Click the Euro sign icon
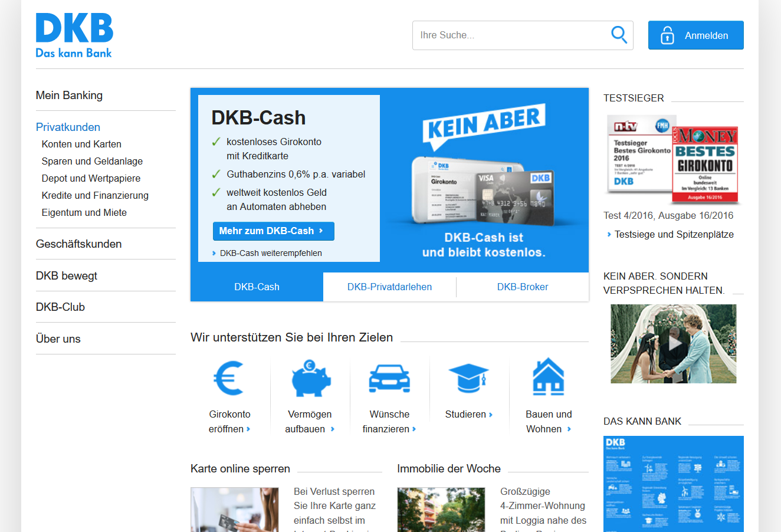This screenshot has height=532, width=781. (x=229, y=377)
